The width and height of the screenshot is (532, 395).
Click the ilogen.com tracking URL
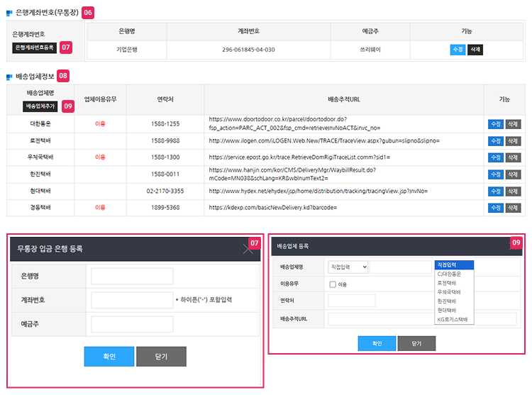(x=324, y=140)
